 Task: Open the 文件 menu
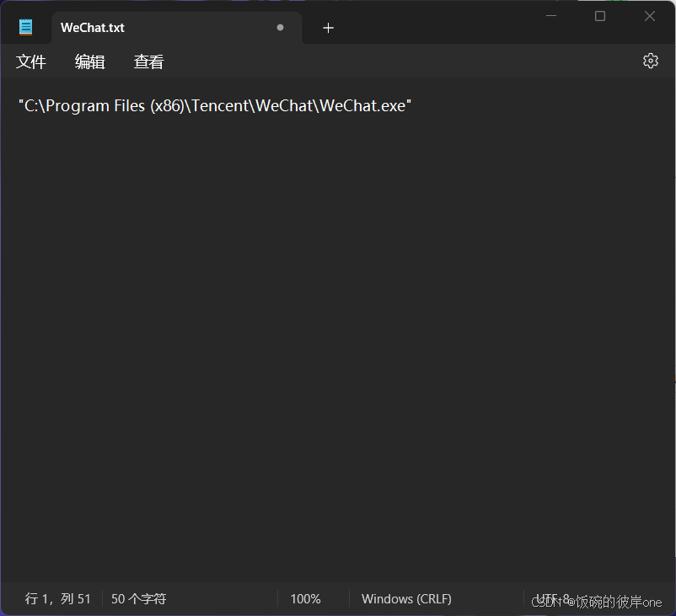30,62
